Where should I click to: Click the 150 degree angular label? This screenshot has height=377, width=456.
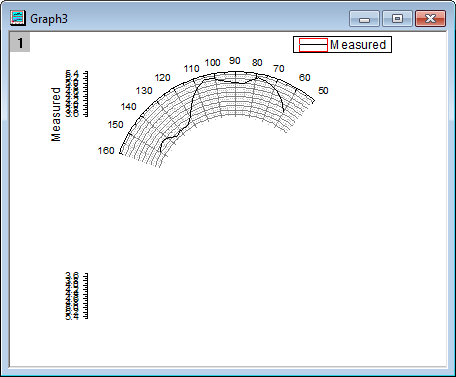click(x=115, y=125)
